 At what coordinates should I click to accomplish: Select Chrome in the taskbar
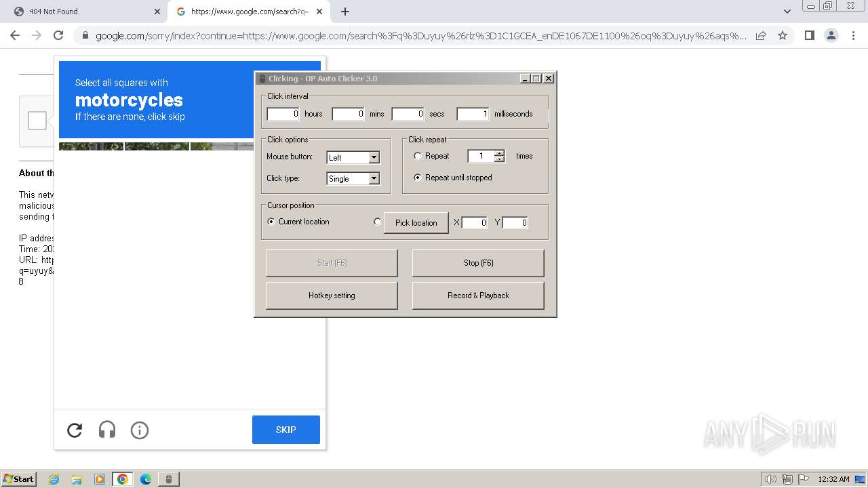123,479
